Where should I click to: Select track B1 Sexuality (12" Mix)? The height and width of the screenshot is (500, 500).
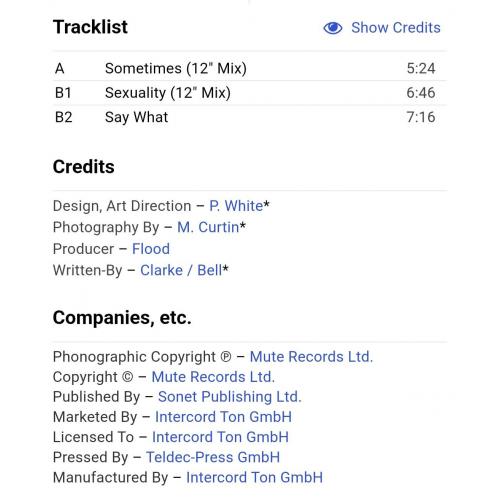pyautogui.click(x=250, y=93)
